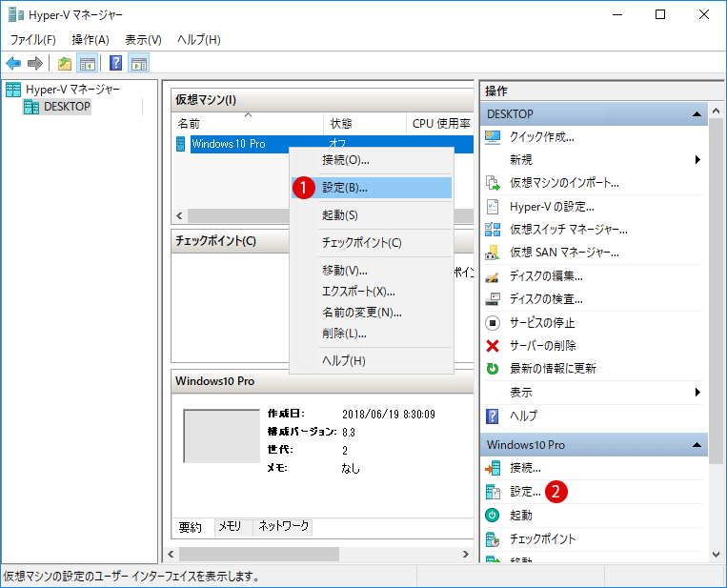The height and width of the screenshot is (588, 727).
Task: Collapse the DESKTOP actions section
Action: tap(697, 114)
